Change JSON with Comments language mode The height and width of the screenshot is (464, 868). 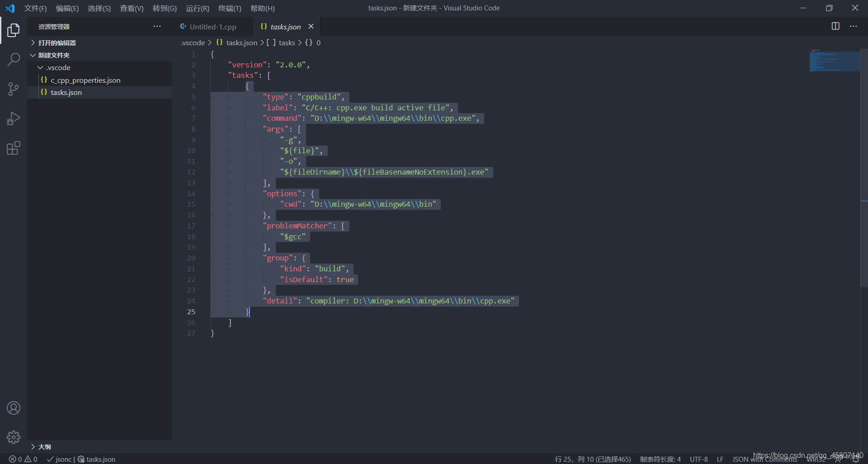764,459
